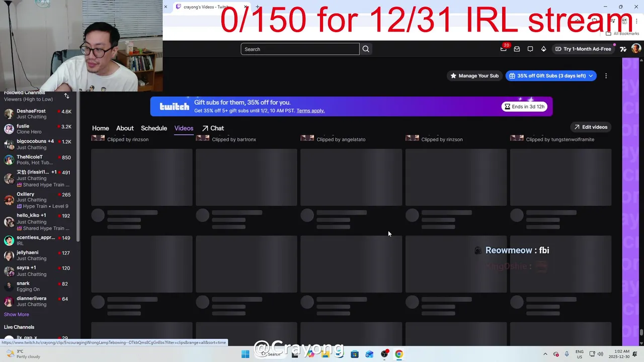The width and height of the screenshot is (644, 362).
Task: Open the irissiri1 shared hype train row
Action: (40, 178)
